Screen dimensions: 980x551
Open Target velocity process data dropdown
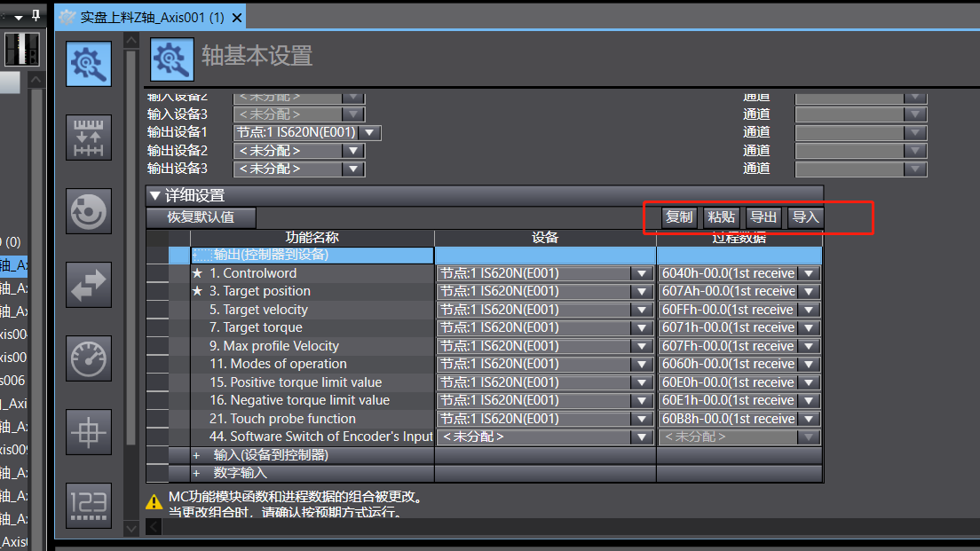coord(809,310)
